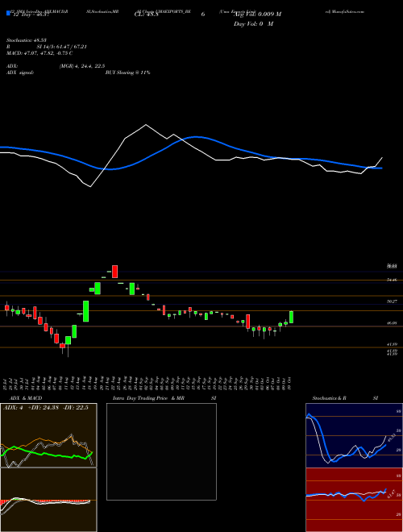
Task: Open the blue Stochastics chart panel
Action: tap(354, 435)
